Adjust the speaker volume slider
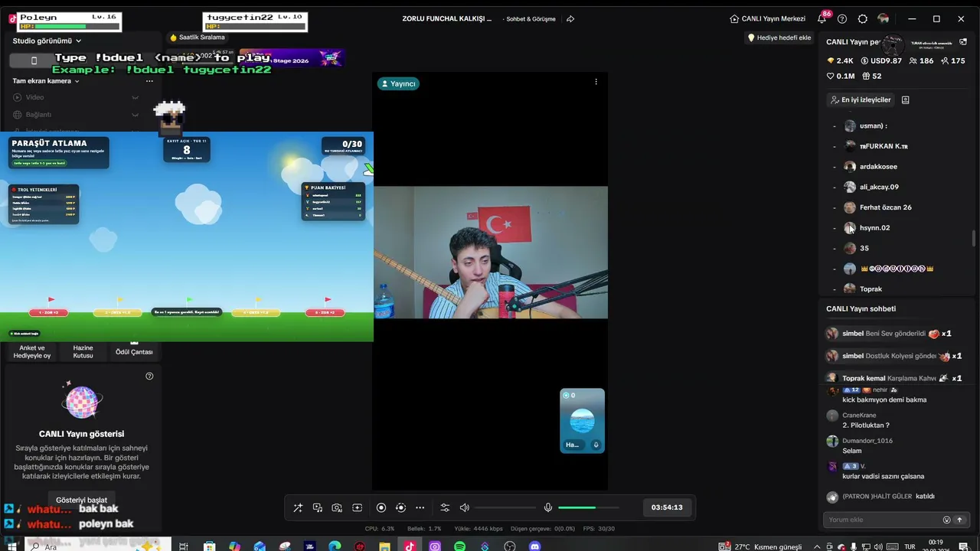This screenshot has width=980, height=551. click(x=505, y=507)
